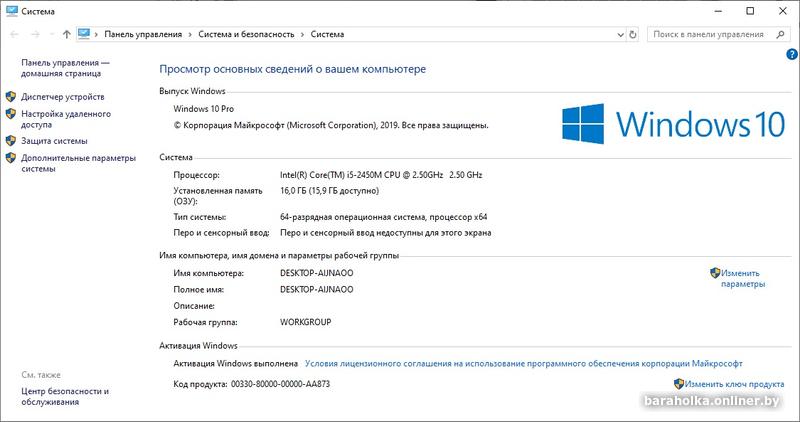
Task: Click the Имя компьютера value DESKTOP-AIJNAOO
Action: [316, 273]
